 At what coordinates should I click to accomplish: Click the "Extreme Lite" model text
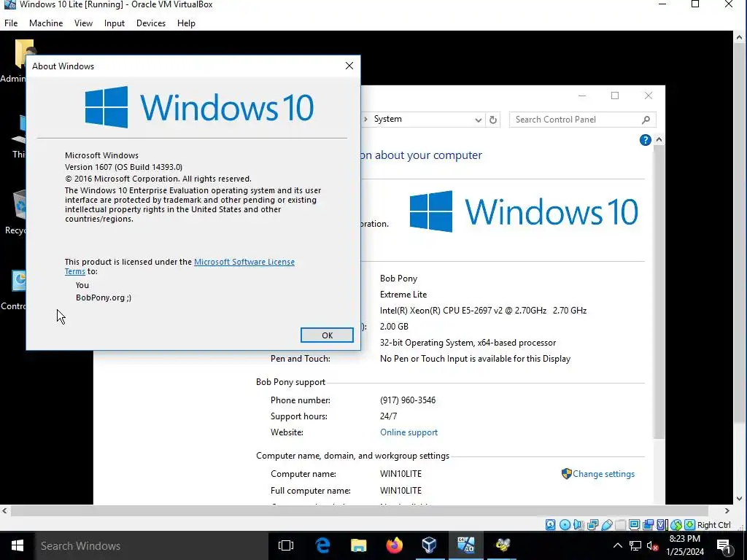tap(403, 295)
